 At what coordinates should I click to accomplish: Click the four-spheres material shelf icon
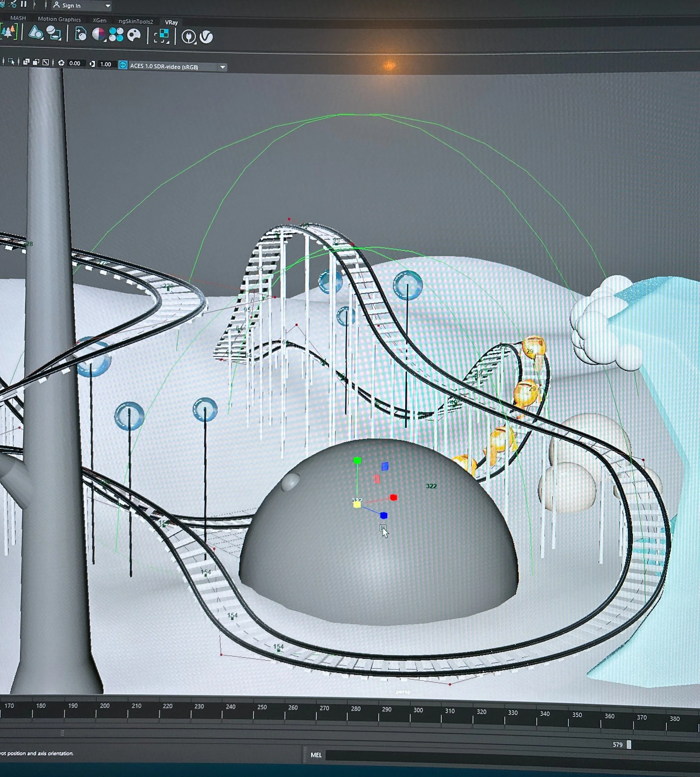tap(116, 35)
